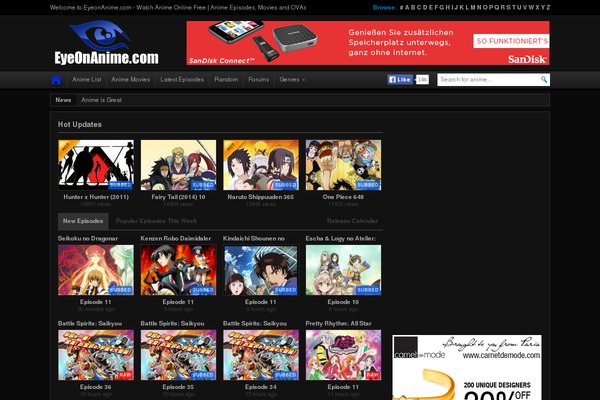Browse anime starting with letter N

tap(479, 7)
